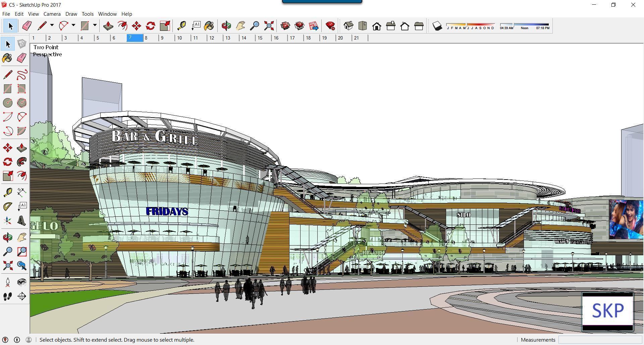The width and height of the screenshot is (644, 345).
Task: Select the Arc tool in top toolbar
Action: click(63, 26)
